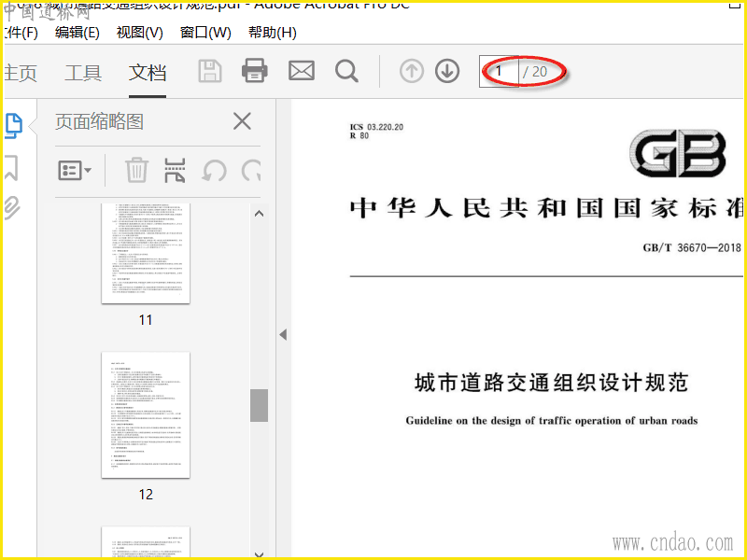Switch to the 主页 tab
This screenshot has height=560, width=747.
click(x=21, y=73)
